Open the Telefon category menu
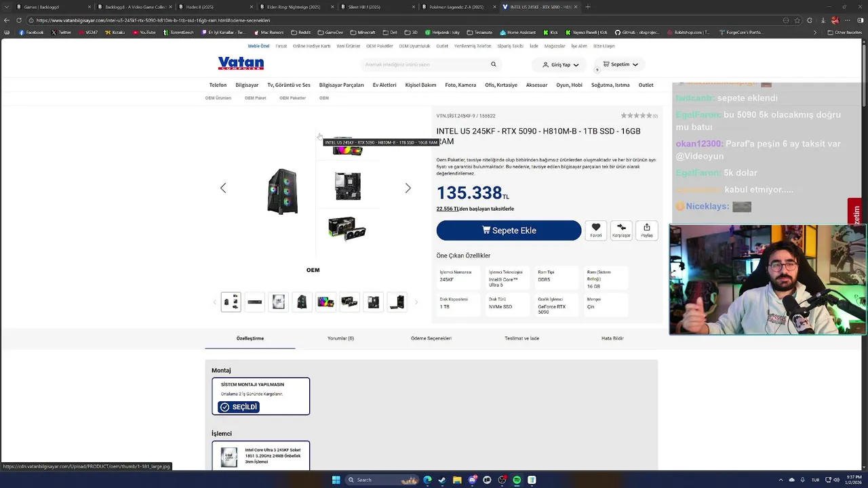Screen dimensions: 868x488 coord(218,85)
